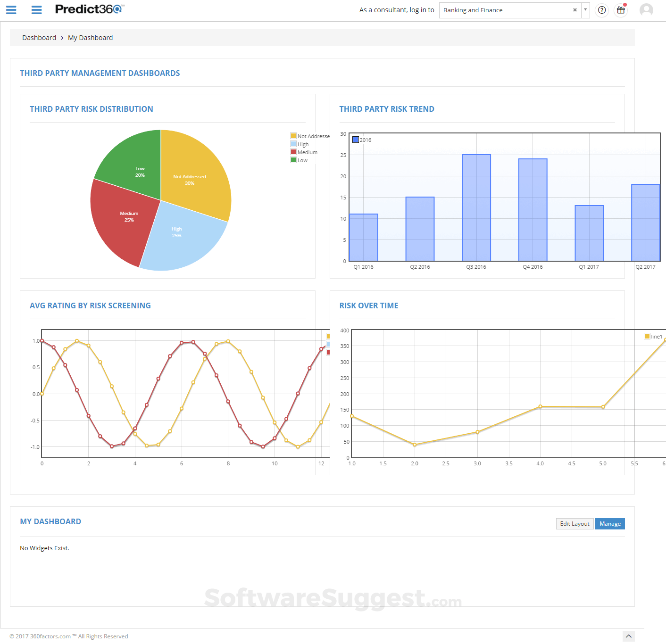Open the gift notifications icon

coord(621,10)
